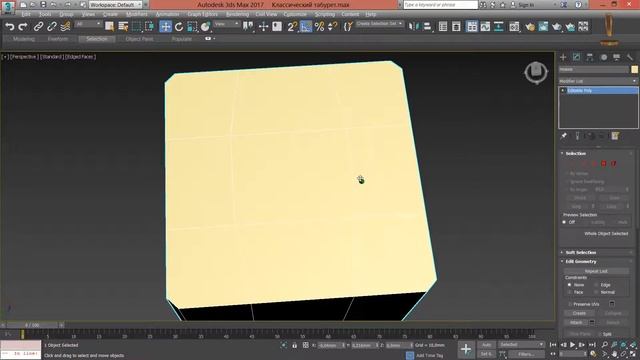Select the None constraint radio button
This screenshot has width=640, height=360.
click(569, 284)
